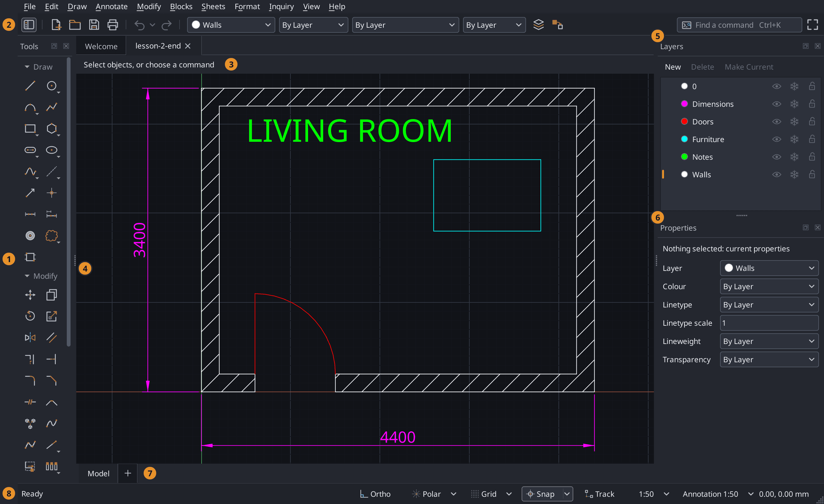Screen dimensions: 824x504
Task: Lock the Notes layer padlock
Action: [812, 157]
